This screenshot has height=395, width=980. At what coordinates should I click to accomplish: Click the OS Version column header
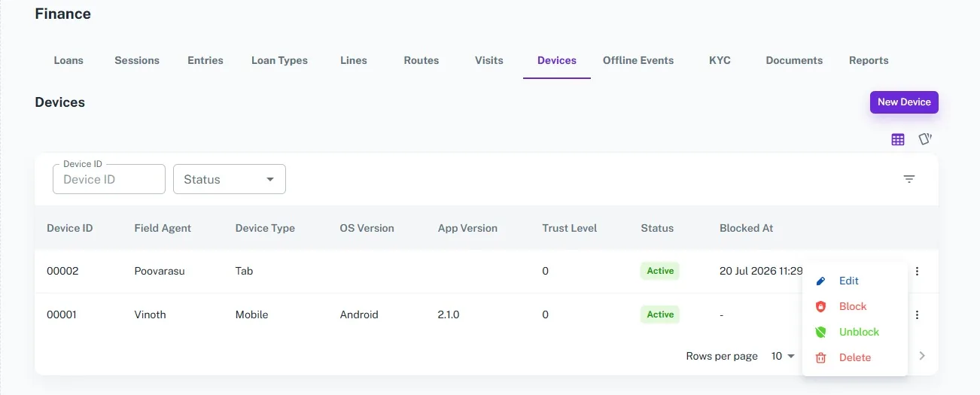pos(367,228)
